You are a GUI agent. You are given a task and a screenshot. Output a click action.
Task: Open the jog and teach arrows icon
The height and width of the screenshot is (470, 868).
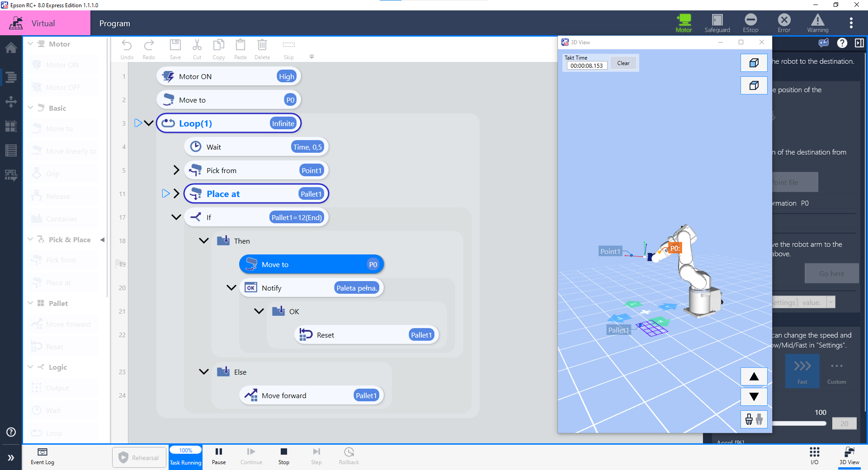[x=11, y=101]
